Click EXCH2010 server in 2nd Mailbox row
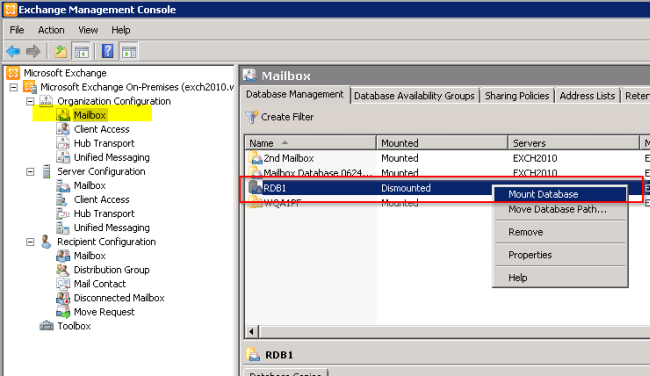Screen dimensions: 650x376 (x=535, y=158)
